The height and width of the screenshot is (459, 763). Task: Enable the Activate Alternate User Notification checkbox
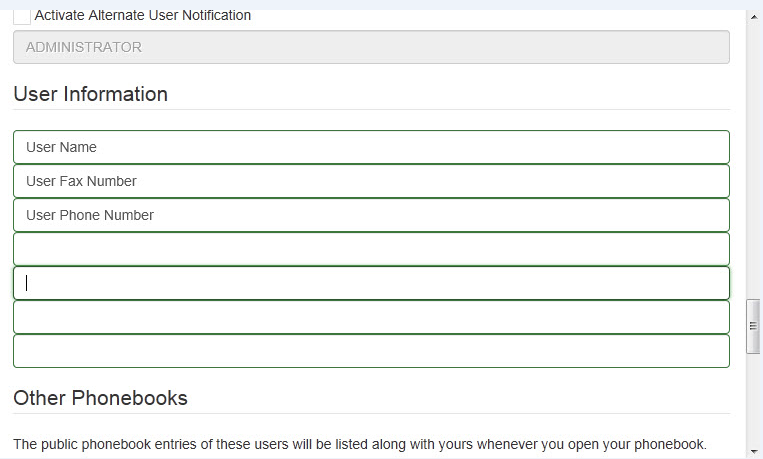coord(22,16)
